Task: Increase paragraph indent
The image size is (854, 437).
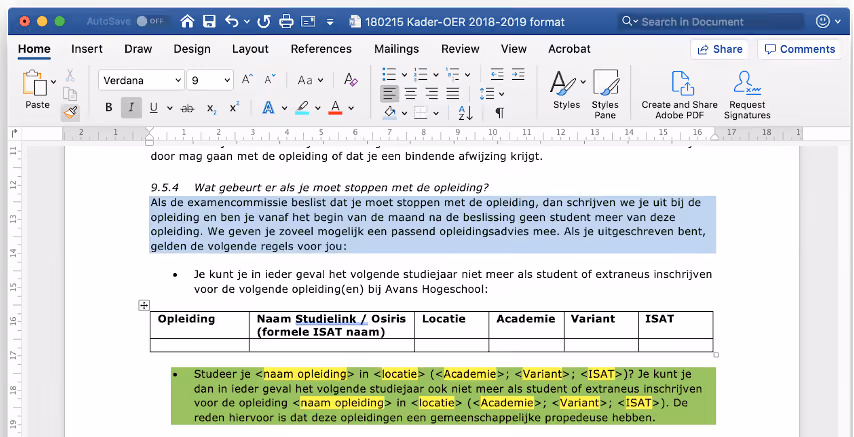Action: (518, 75)
